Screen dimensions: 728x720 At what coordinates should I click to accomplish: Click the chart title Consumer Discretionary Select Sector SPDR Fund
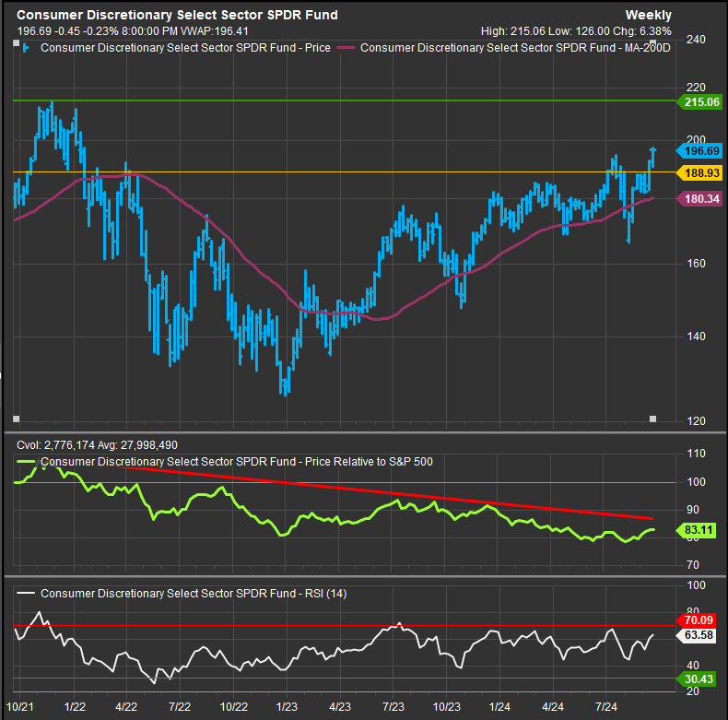tap(177, 15)
